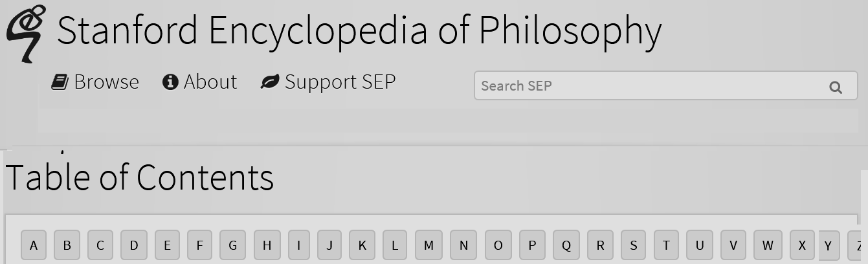Image resolution: width=868 pixels, height=264 pixels.
Task: Click the letter Y button
Action: pos(829,247)
